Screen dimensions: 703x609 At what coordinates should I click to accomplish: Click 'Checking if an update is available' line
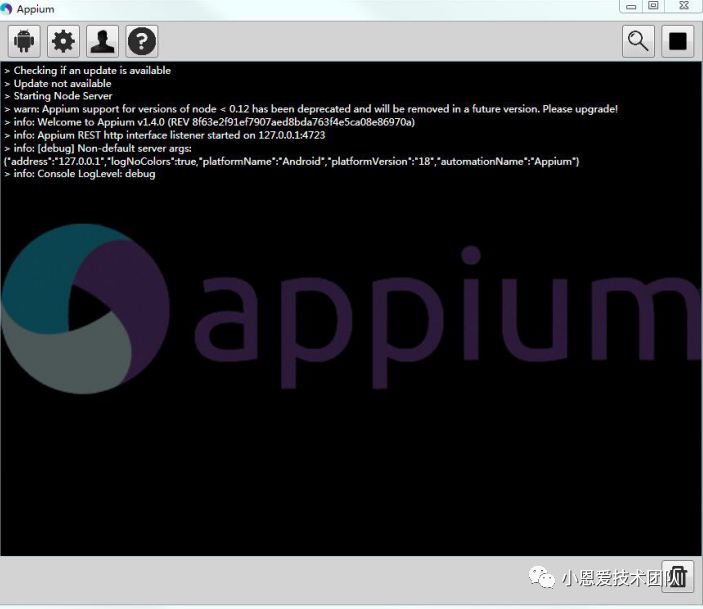87,70
